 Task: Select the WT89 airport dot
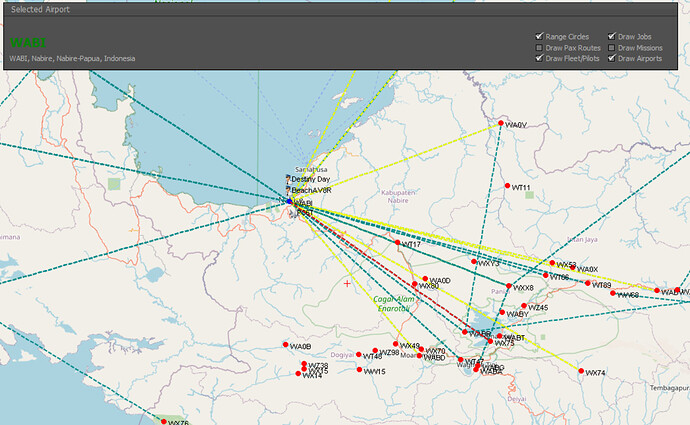(x=588, y=283)
